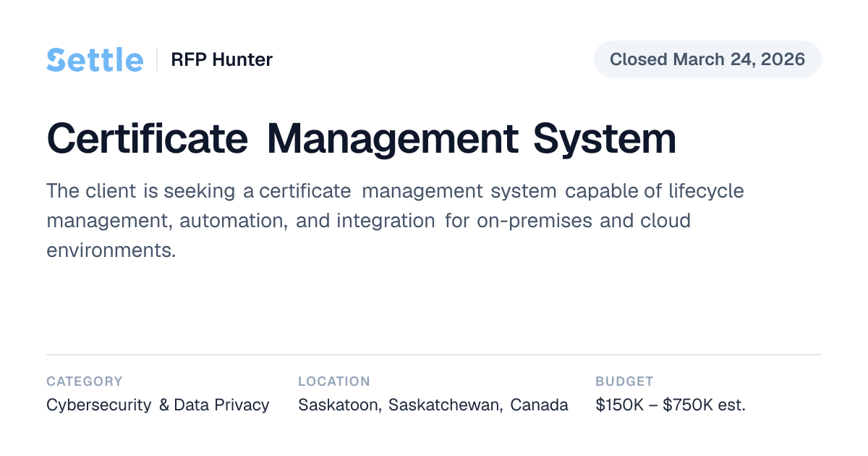
Task: Click the Settle logo
Action: (x=95, y=59)
